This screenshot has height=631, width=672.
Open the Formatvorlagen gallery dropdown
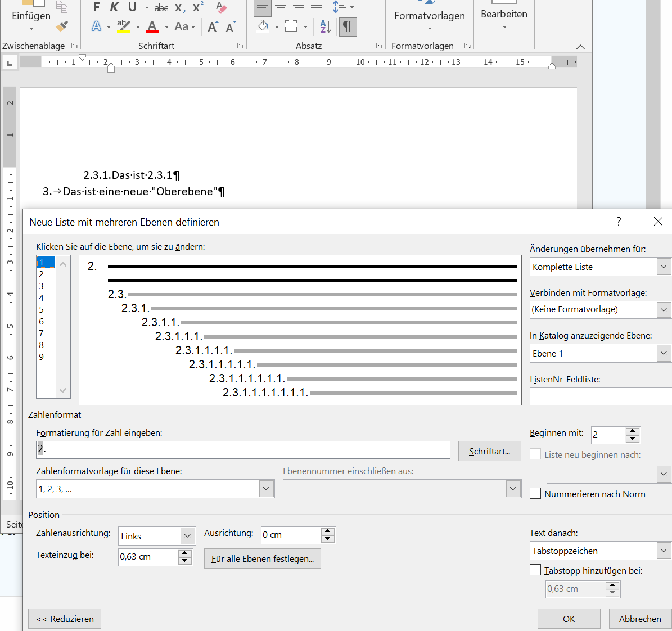[x=430, y=29]
